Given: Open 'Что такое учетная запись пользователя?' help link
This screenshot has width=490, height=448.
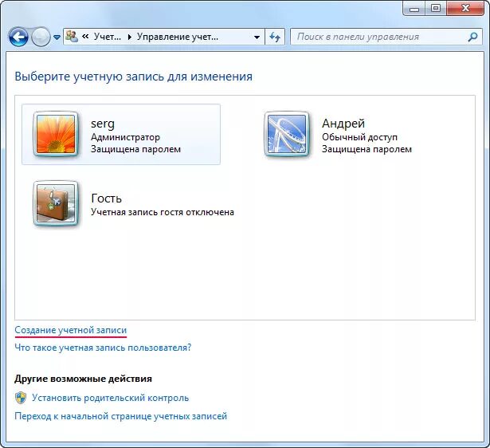Looking at the screenshot, I should (x=103, y=348).
